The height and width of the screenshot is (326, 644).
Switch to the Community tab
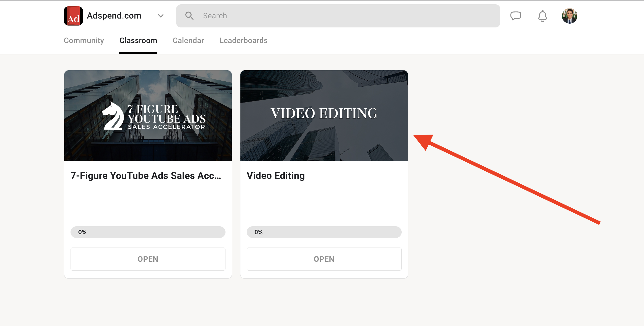(84, 40)
